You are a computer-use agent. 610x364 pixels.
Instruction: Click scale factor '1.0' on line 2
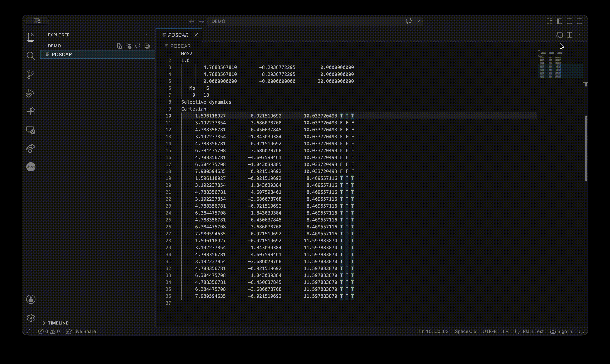coord(185,60)
